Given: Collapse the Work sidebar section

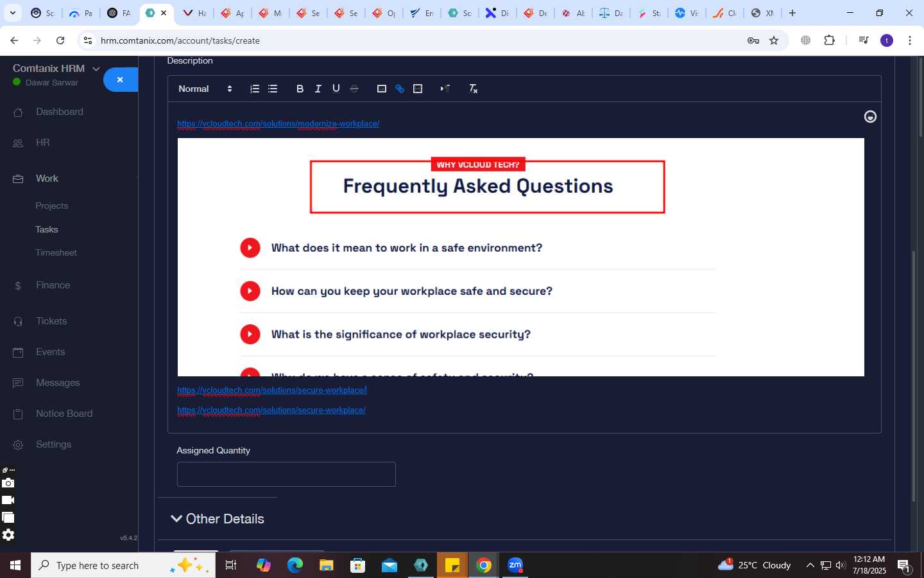Looking at the screenshot, I should (x=47, y=179).
